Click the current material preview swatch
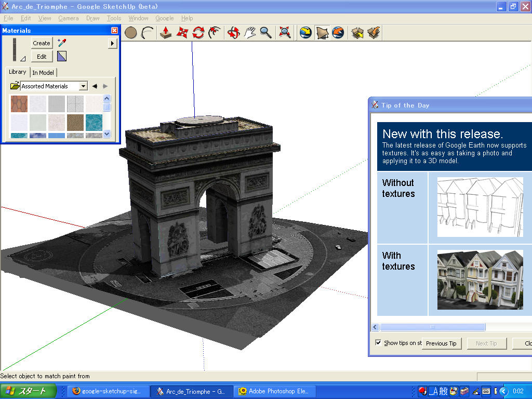Image resolution: width=532 pixels, height=399 pixels. [x=15, y=49]
